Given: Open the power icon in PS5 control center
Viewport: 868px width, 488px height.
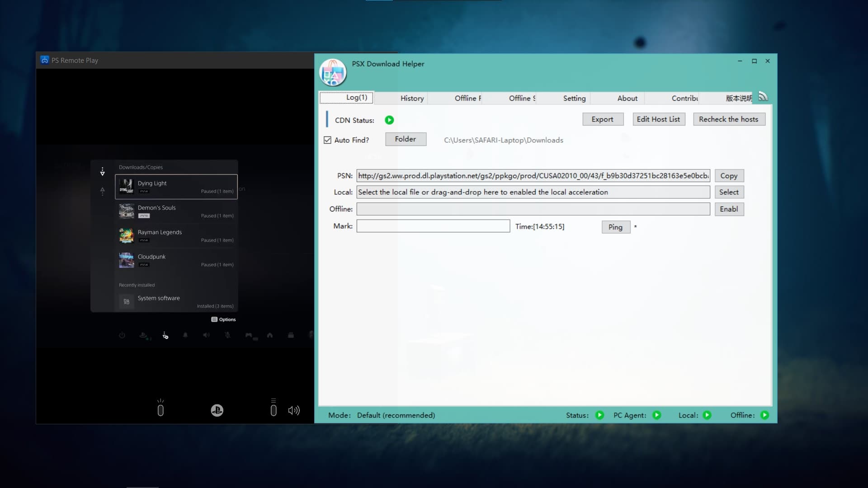Looking at the screenshot, I should coord(122,335).
